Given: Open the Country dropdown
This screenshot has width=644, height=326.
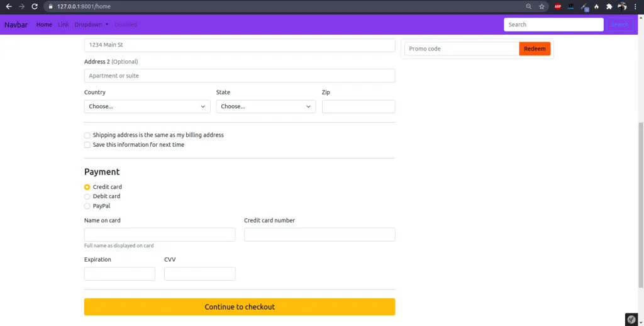Looking at the screenshot, I should pos(148,106).
